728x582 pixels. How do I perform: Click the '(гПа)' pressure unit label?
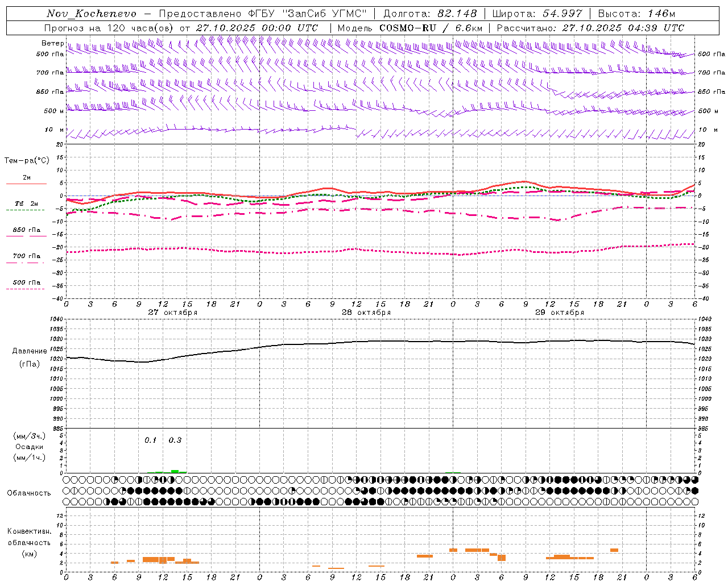coord(30,364)
